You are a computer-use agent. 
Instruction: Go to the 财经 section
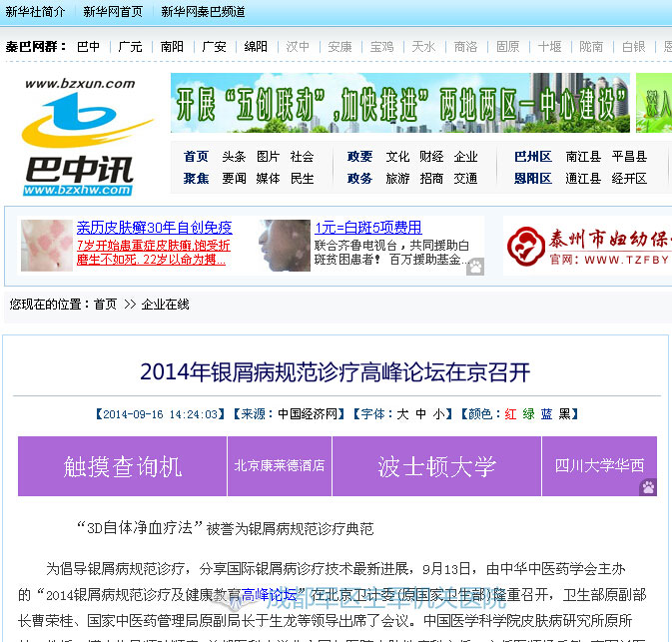pos(431,157)
